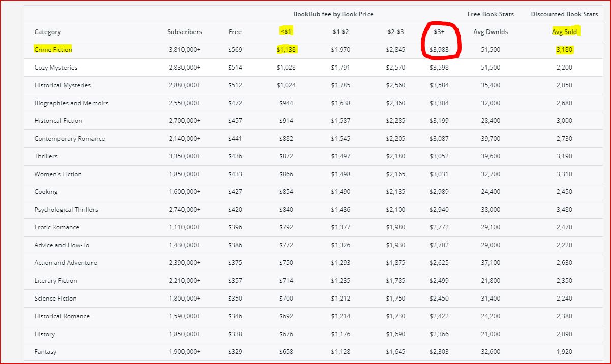
Task: Select the Crime Fiction category row label
Action: [53, 50]
